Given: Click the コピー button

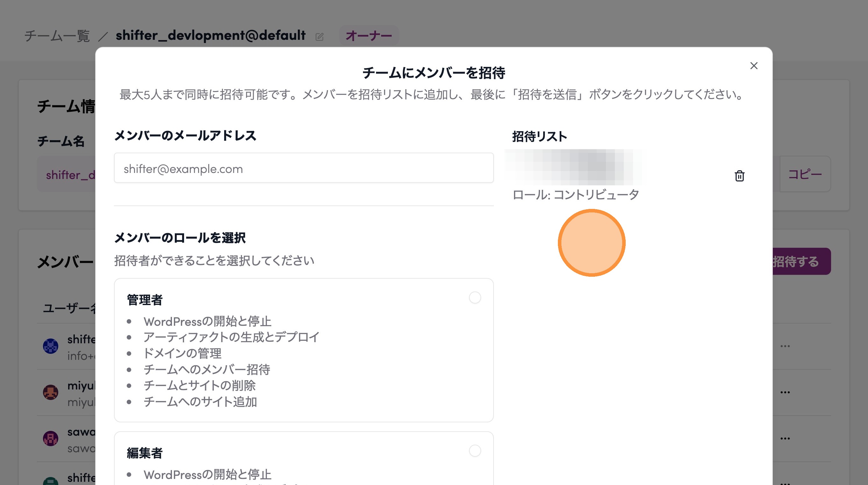Looking at the screenshot, I should click(x=805, y=174).
